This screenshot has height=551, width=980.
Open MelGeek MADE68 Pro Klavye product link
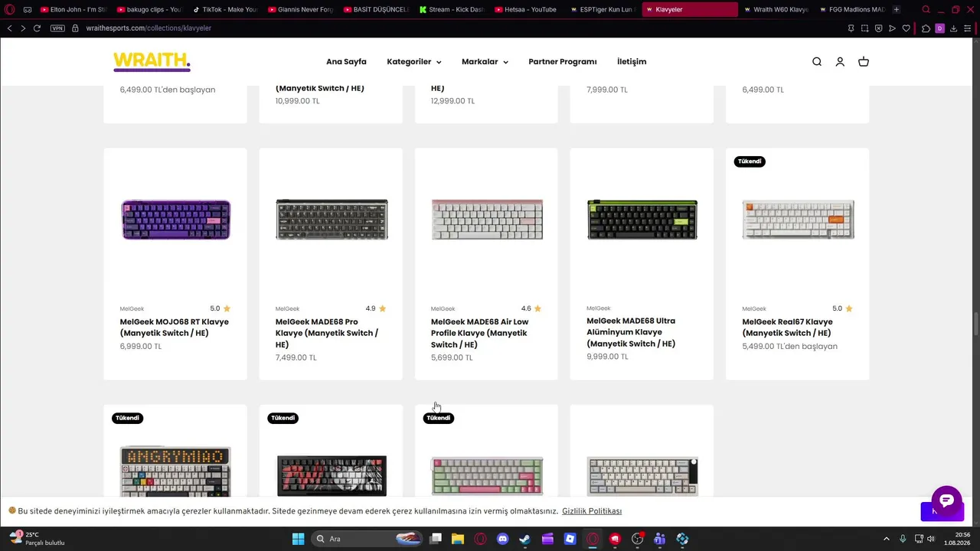(x=327, y=333)
